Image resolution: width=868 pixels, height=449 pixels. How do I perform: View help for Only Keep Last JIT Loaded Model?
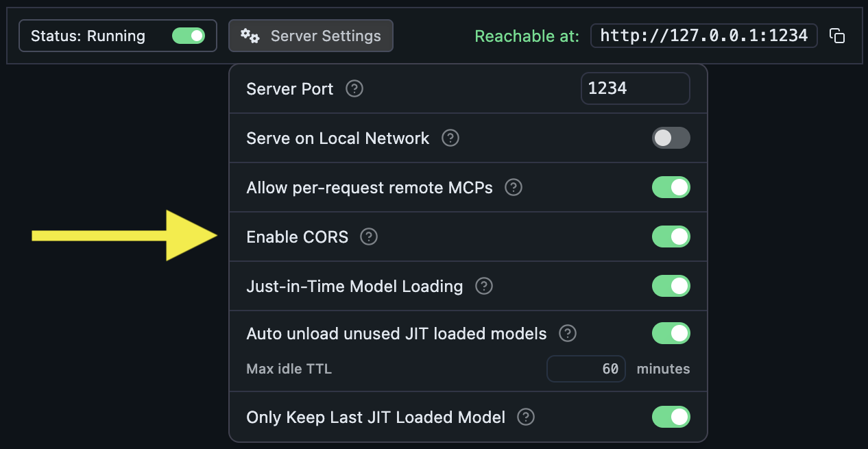(x=525, y=417)
